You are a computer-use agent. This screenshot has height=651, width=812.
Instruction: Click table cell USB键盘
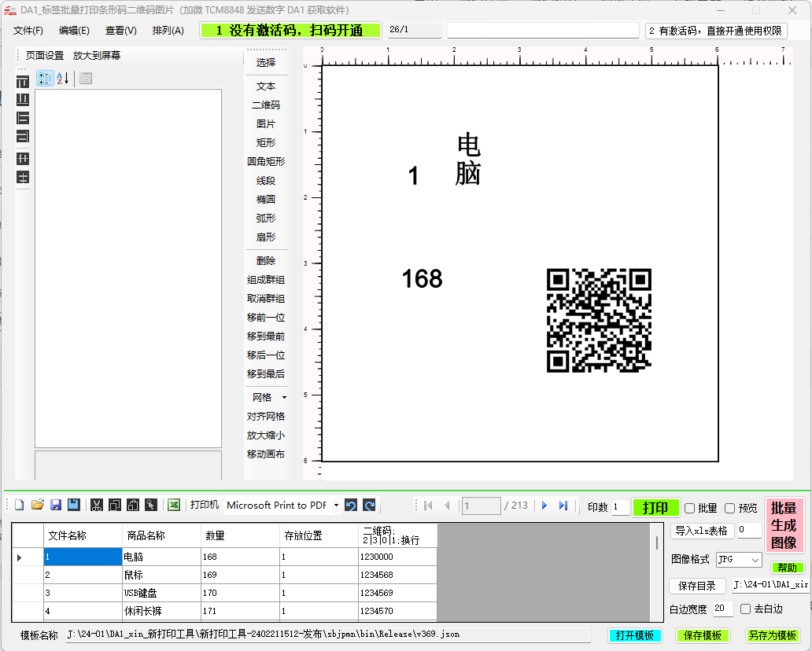click(161, 593)
